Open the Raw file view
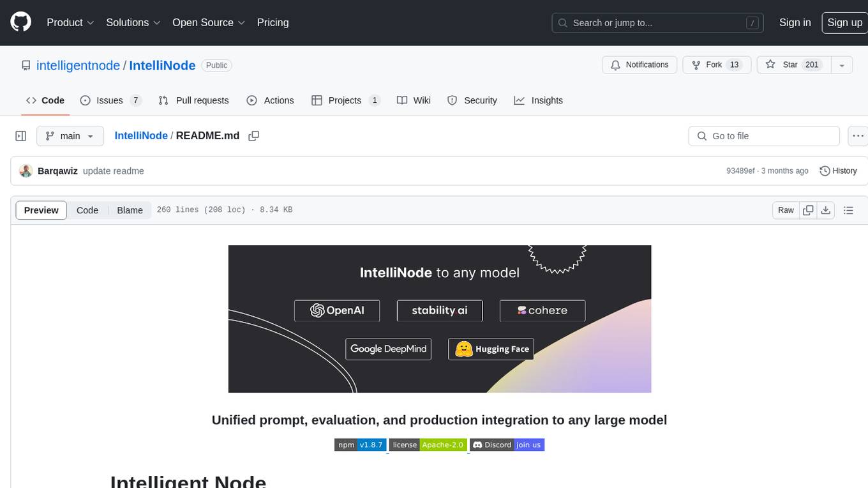Image resolution: width=868 pixels, height=488 pixels. click(786, 210)
